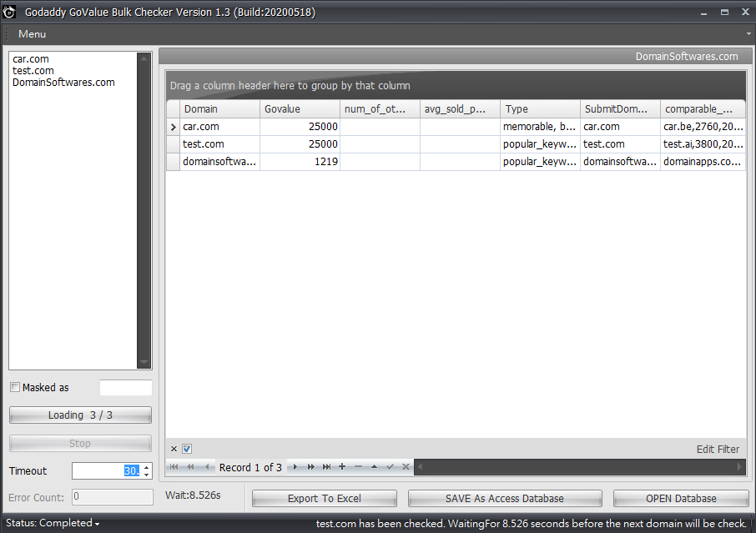Export results To Excel

pos(325,499)
